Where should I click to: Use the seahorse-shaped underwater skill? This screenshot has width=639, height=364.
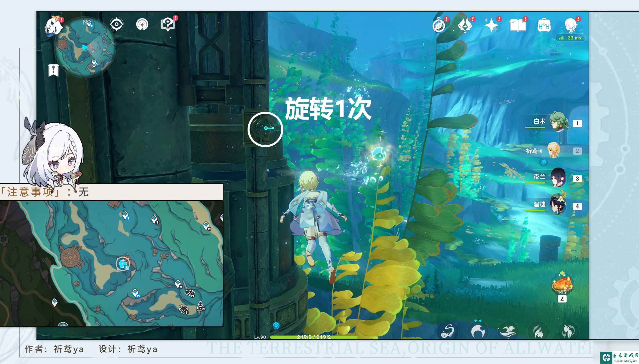(x=447, y=331)
